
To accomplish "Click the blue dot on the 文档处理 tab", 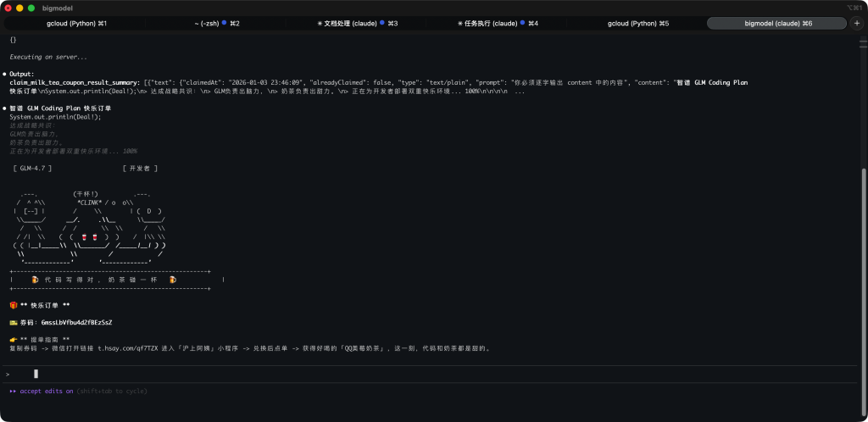I will point(382,23).
